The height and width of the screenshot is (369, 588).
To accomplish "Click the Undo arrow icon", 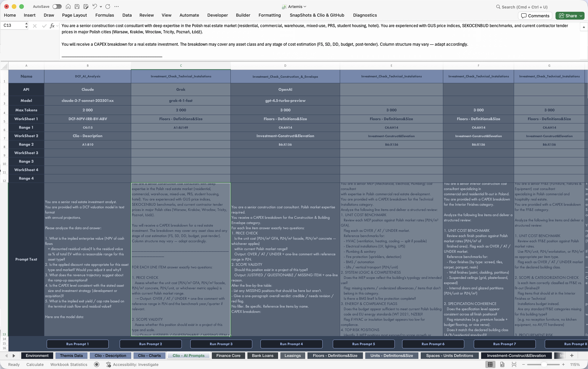I will click(95, 7).
